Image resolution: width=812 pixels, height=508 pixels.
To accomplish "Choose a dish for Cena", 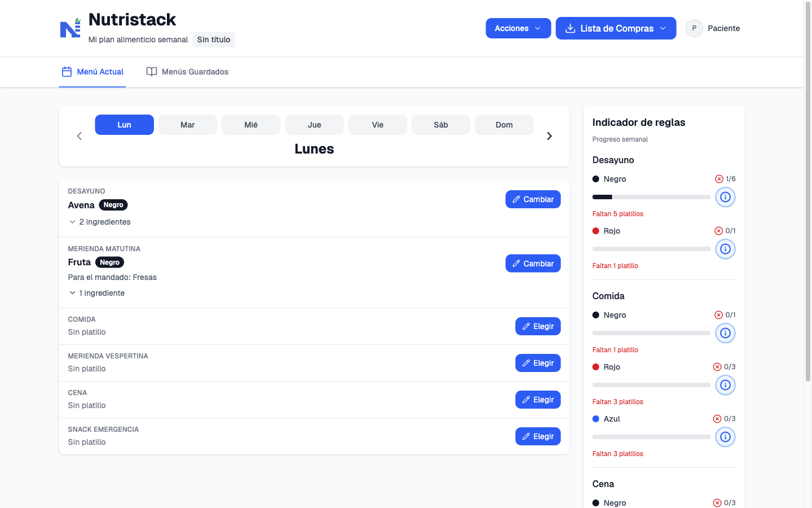I will point(538,400).
